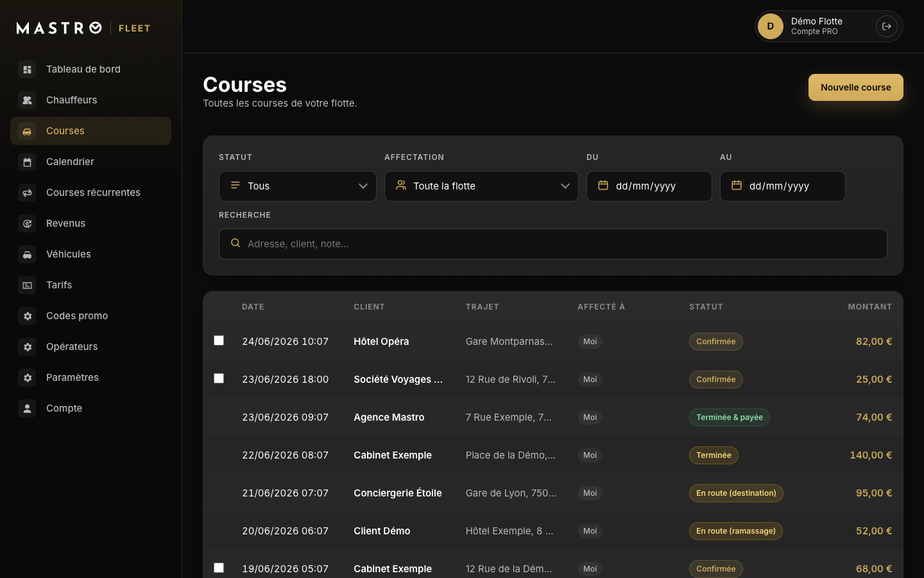Viewport: 924px width, 578px height.
Task: Click the Terminée badge for 22/06/2026 row
Action: 714,455
